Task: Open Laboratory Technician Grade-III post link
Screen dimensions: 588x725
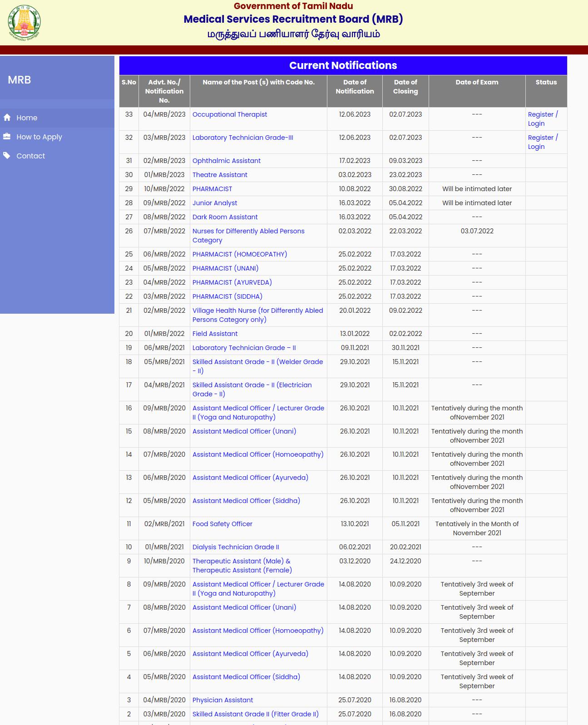Action: click(x=243, y=138)
